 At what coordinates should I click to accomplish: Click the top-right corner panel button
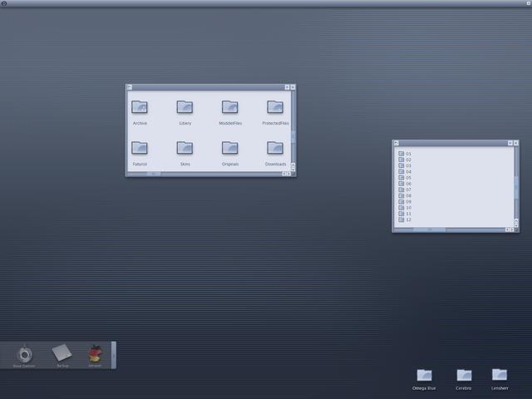[529, 3]
